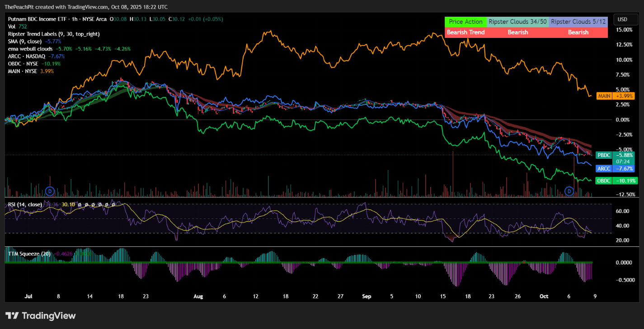644x329 pixels.
Task: Click the October dividend D marker
Action: (x=569, y=191)
